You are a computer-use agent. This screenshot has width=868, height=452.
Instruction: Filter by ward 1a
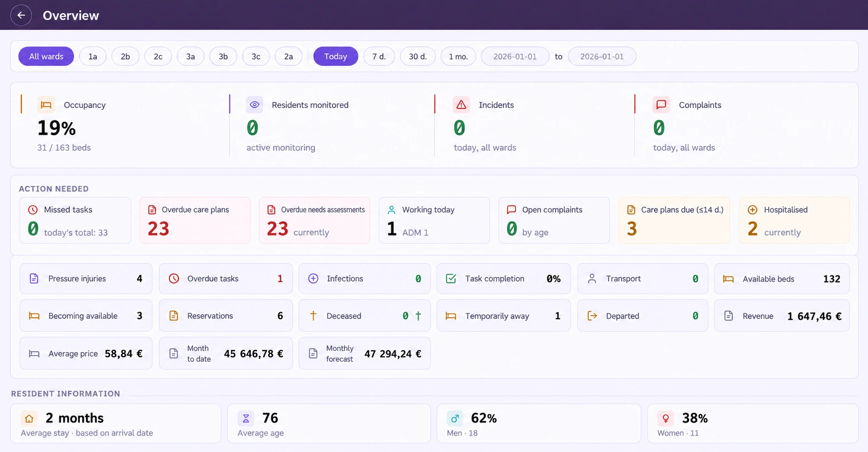pos(93,56)
